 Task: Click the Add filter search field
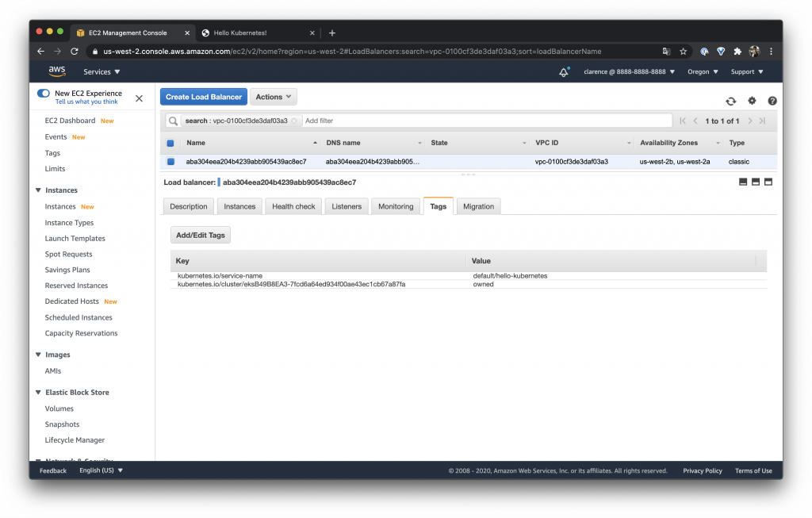(x=487, y=121)
